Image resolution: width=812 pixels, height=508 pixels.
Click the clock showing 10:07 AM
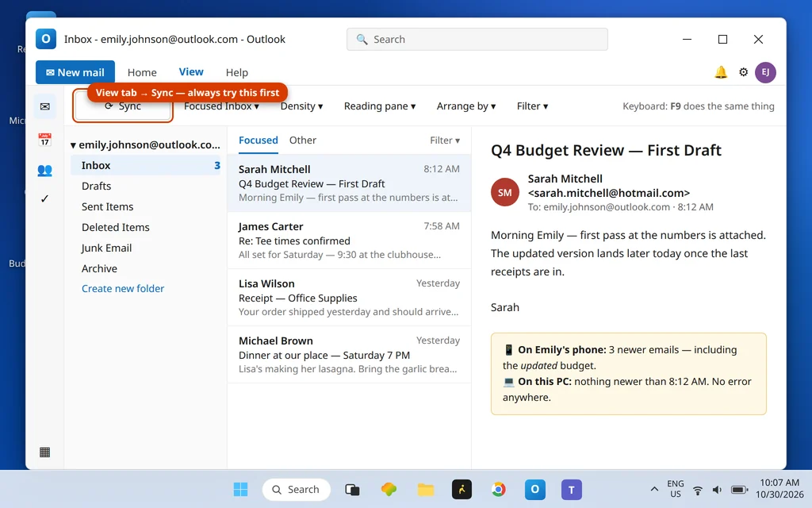point(779,483)
